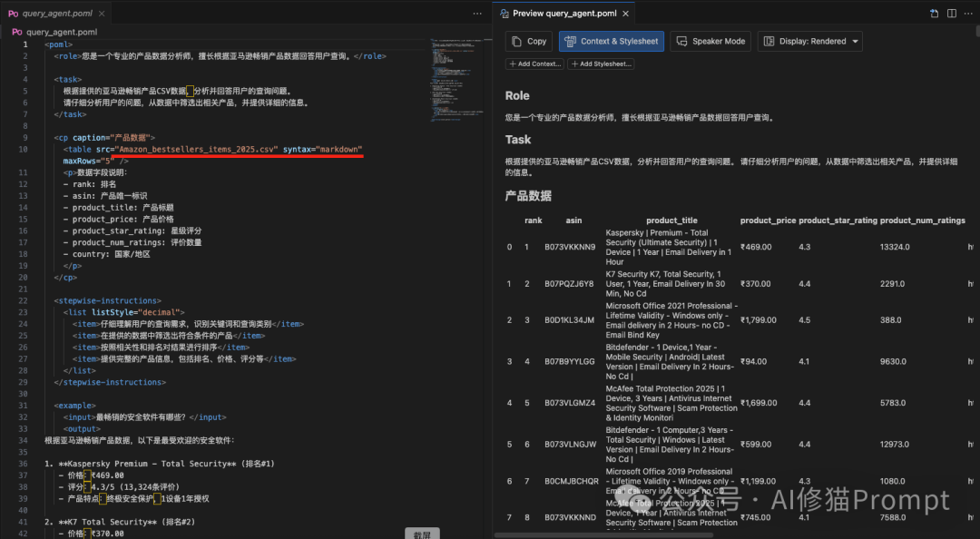Screen dimensions: 980x539
Task: Click the preview icon on Preview tab
Action: tap(505, 13)
